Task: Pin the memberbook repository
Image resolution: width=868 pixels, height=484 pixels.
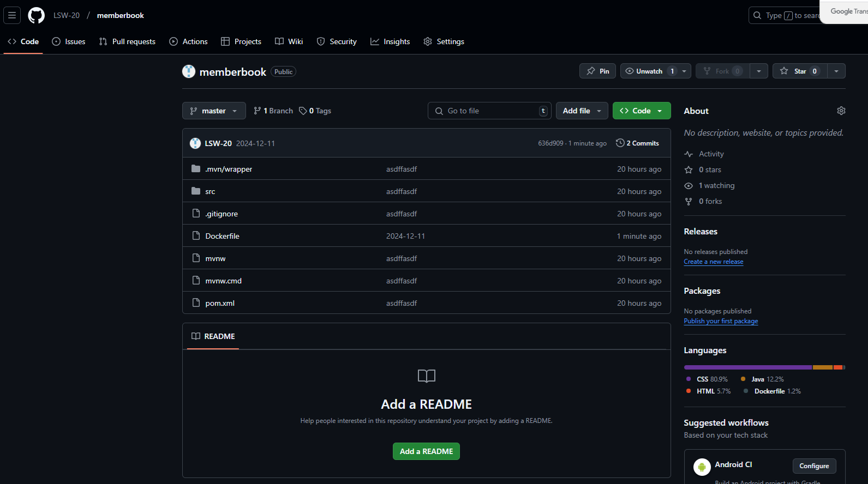Action: click(x=598, y=71)
